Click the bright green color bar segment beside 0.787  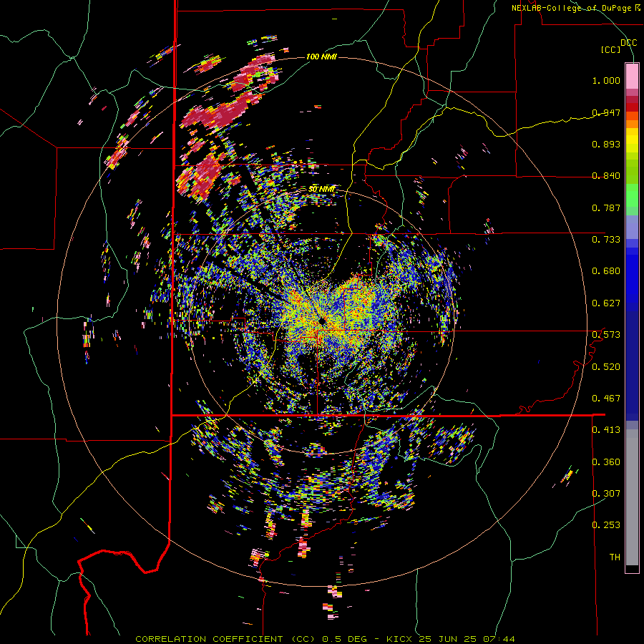tap(632, 200)
